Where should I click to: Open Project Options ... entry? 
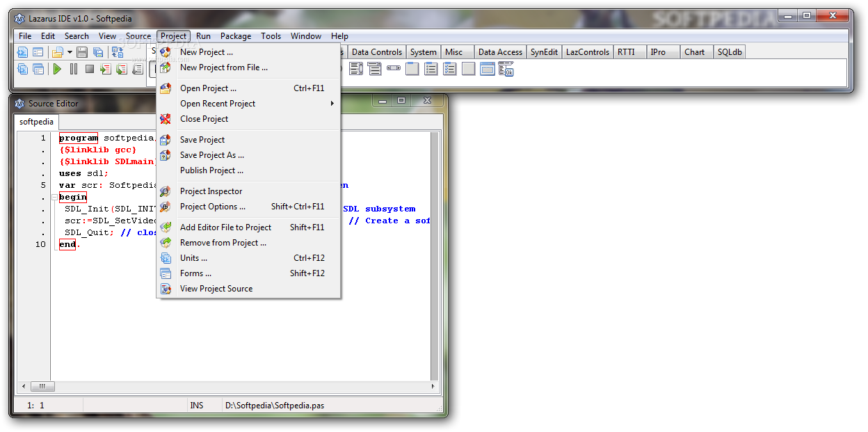pos(249,207)
